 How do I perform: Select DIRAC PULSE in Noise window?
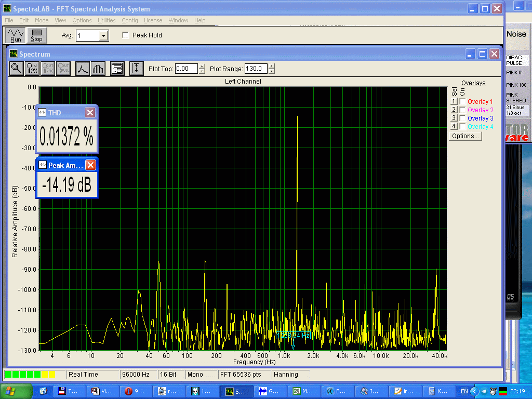coord(516,60)
